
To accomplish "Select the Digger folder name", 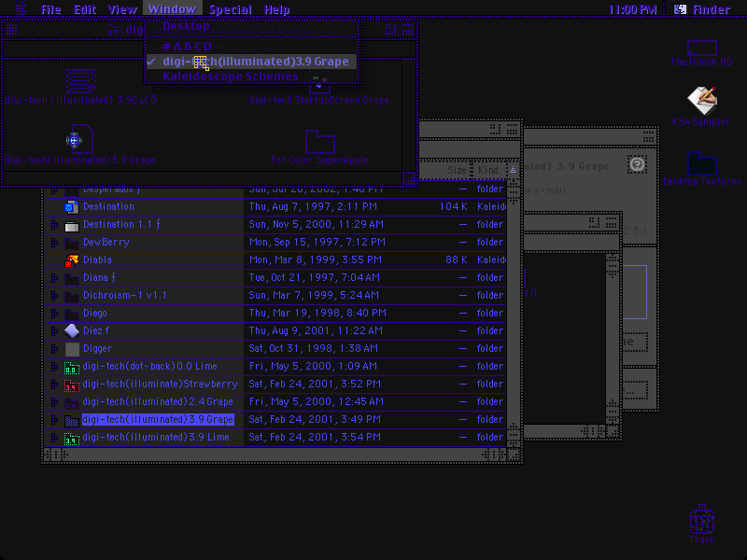I will click(x=98, y=349).
